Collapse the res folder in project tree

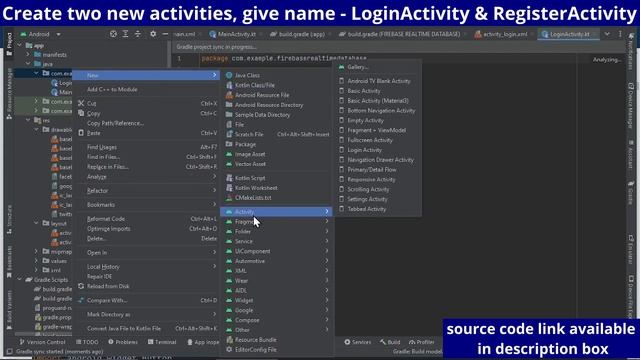click(x=28, y=120)
